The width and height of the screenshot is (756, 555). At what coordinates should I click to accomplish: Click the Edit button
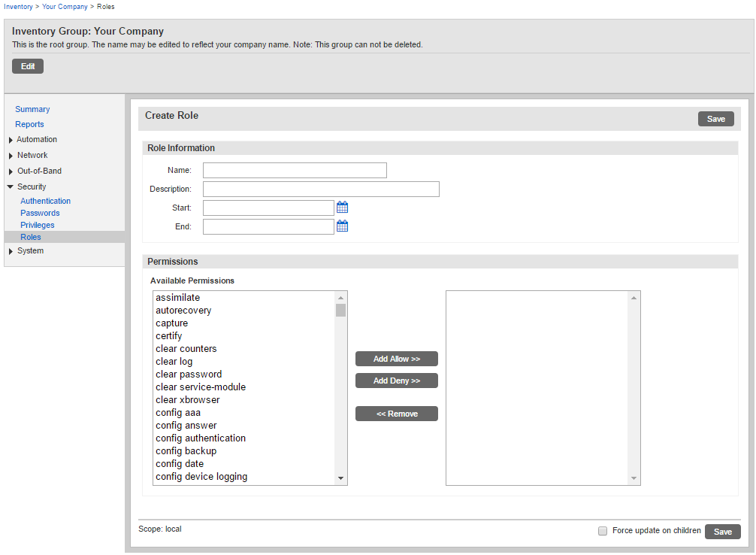pyautogui.click(x=27, y=66)
